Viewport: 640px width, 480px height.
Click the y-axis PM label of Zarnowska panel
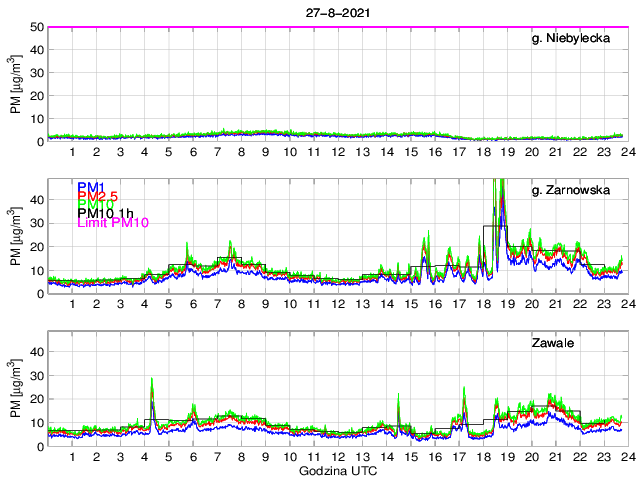tap(17, 236)
